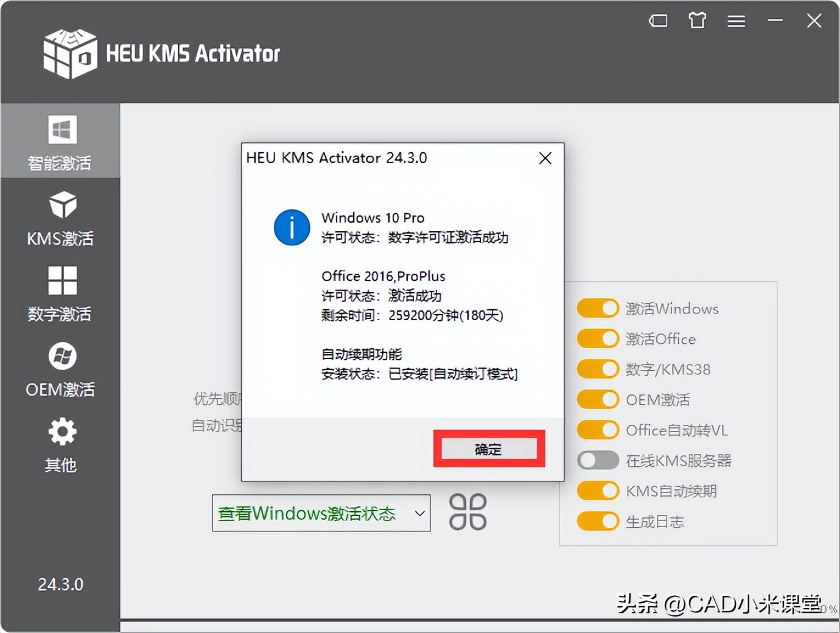
Task: Click the Office 2016,ProPlus text in dialog
Action: tap(383, 276)
